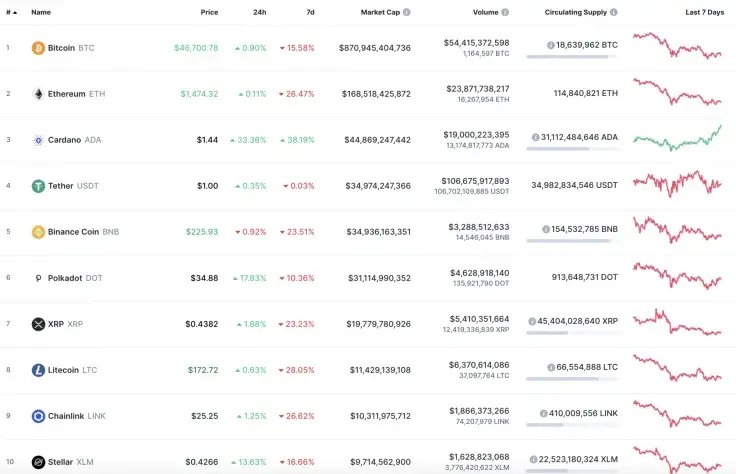Click the Stellar logo icon

38,462
